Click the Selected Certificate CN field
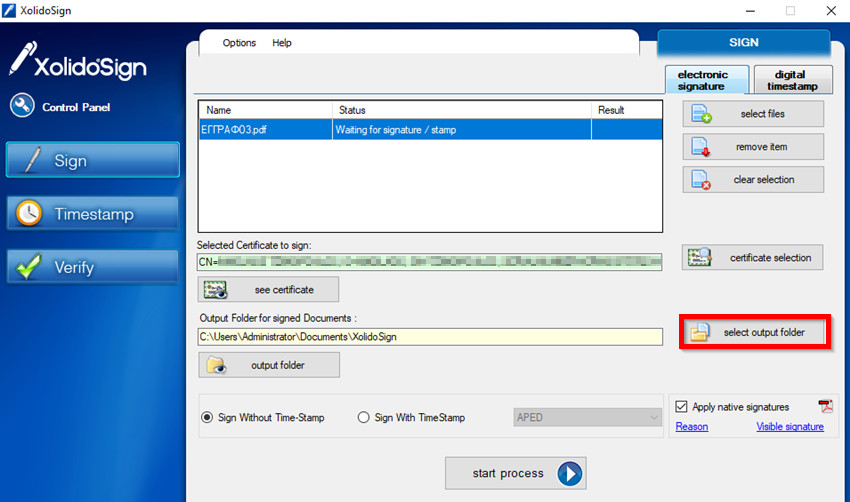The image size is (850, 502). 430,262
